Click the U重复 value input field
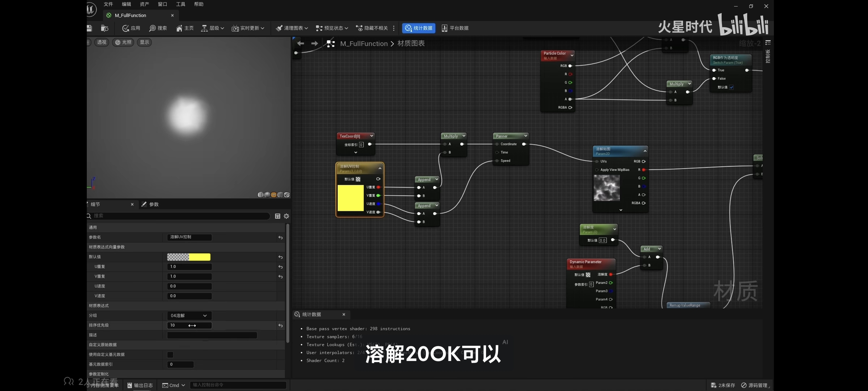The image size is (868, 391). (189, 267)
